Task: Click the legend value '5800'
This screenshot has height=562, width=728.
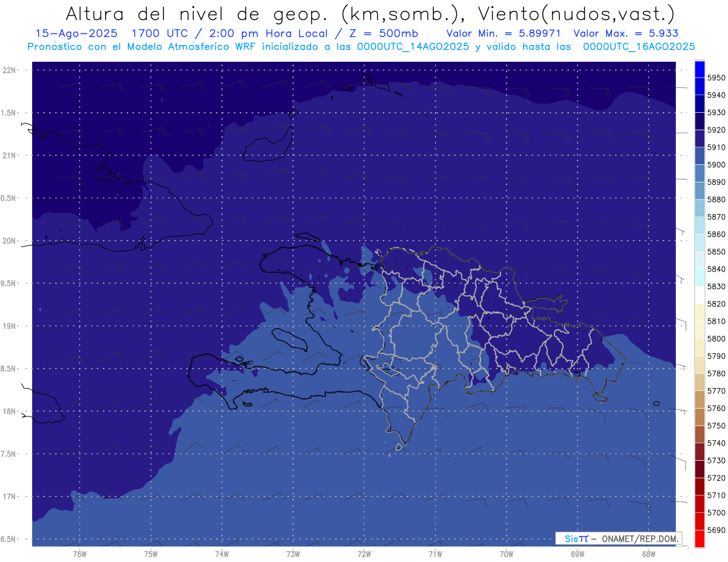Action: (x=716, y=339)
